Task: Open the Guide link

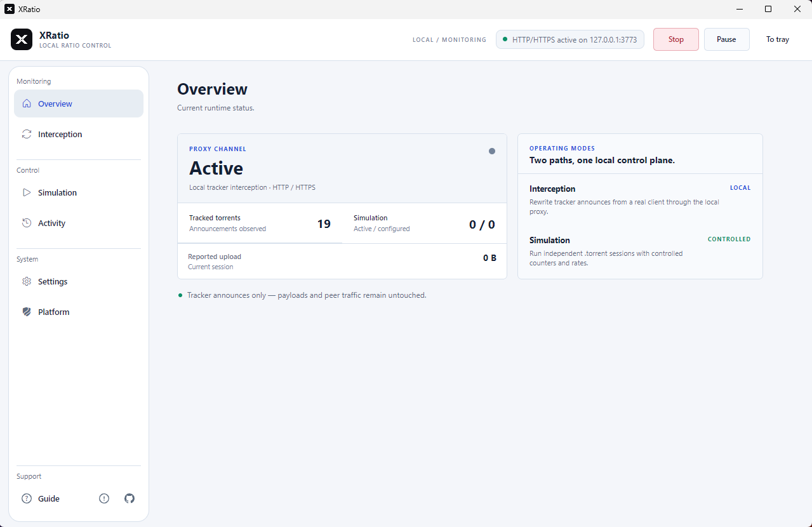Action: [x=49, y=499]
